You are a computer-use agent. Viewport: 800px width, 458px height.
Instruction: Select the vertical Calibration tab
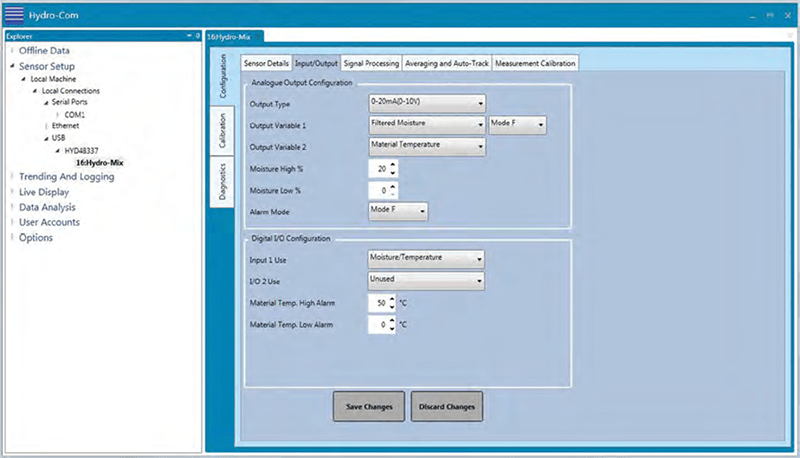222,131
